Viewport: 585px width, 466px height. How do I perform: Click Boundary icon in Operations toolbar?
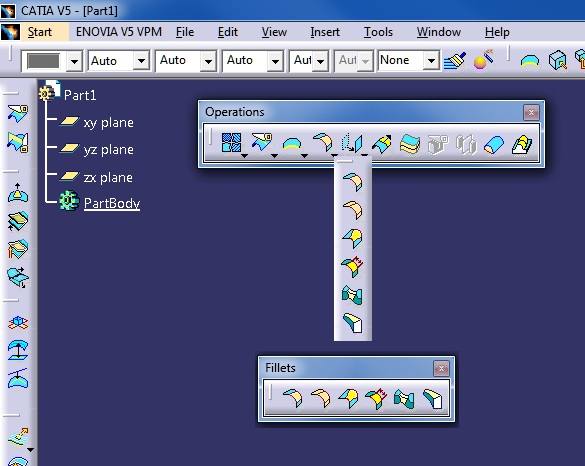point(292,143)
